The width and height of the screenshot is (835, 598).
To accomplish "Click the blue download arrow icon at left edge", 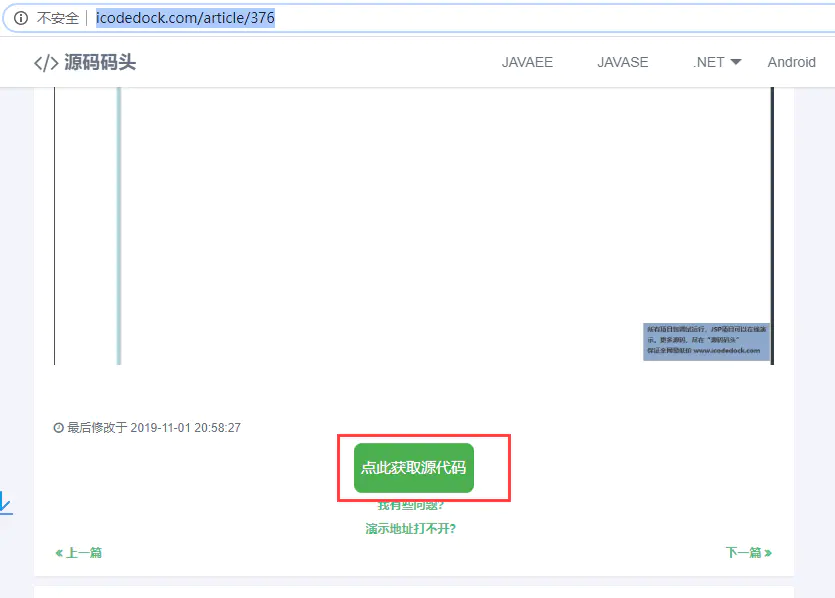I will click(x=6, y=503).
